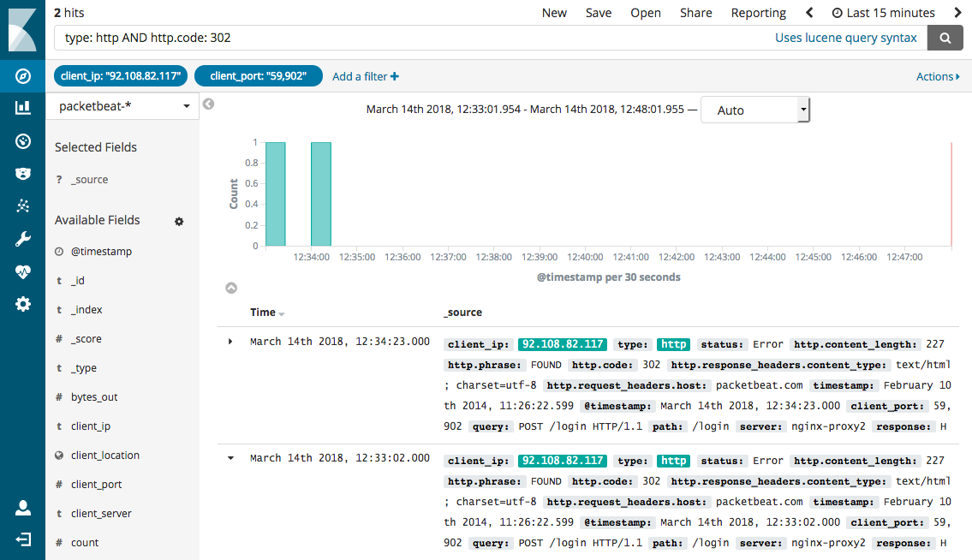Open the Auto interval dropdown
This screenshot has width=972, height=560.
(754, 110)
